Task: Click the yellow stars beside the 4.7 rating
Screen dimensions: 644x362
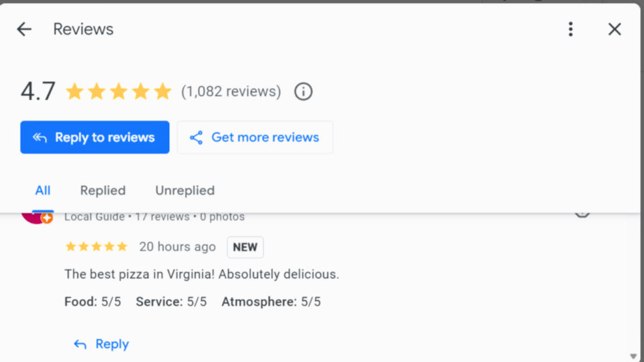Action: pos(118,91)
